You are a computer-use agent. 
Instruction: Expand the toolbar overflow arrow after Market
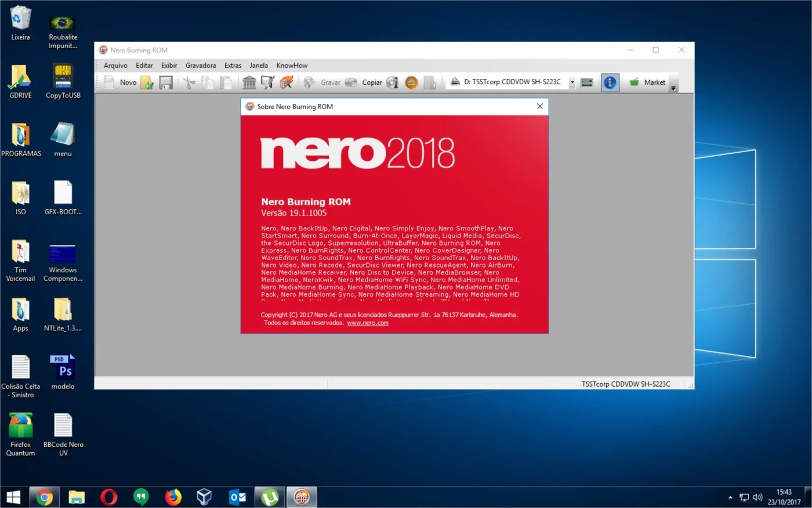pyautogui.click(x=673, y=88)
